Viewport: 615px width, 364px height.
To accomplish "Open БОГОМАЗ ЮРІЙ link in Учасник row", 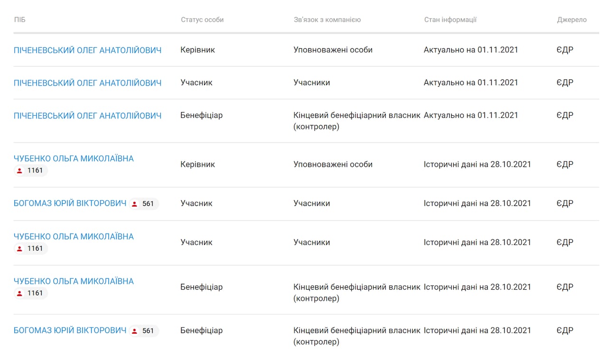I will (x=70, y=203).
